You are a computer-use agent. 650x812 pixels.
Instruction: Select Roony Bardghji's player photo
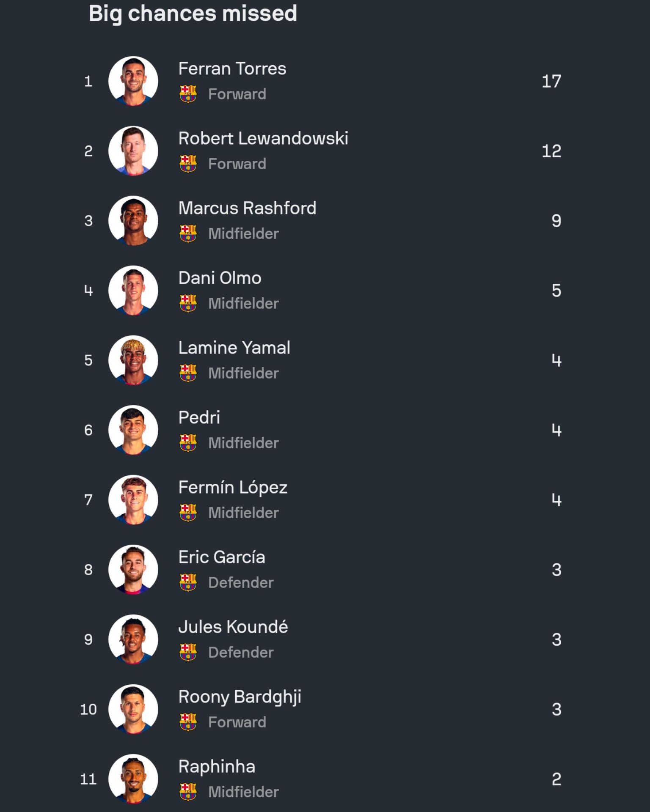pyautogui.click(x=133, y=709)
